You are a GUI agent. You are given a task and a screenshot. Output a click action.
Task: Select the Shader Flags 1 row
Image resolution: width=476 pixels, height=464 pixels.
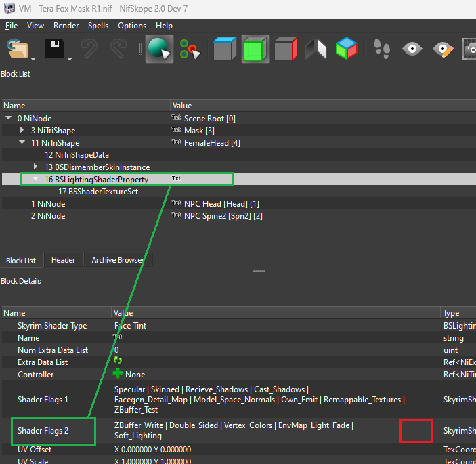pyautogui.click(x=239, y=400)
